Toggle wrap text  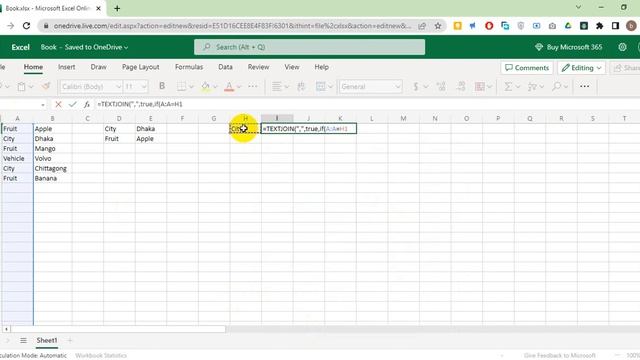tap(301, 86)
